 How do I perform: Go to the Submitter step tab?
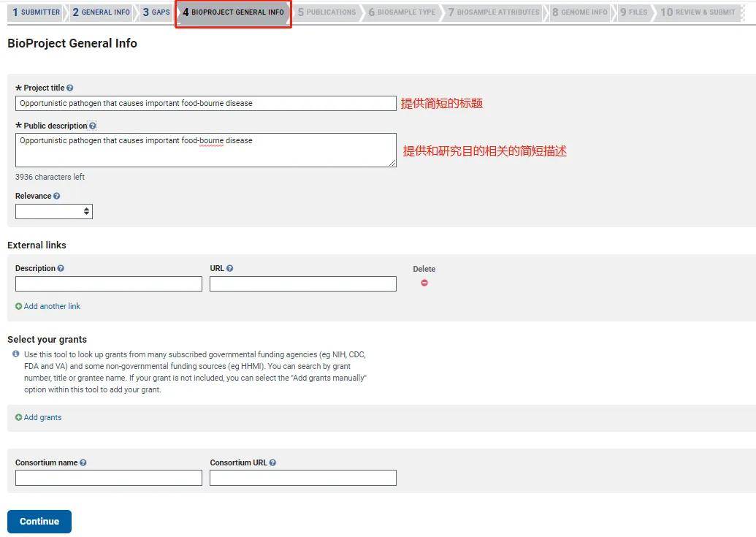(x=37, y=12)
